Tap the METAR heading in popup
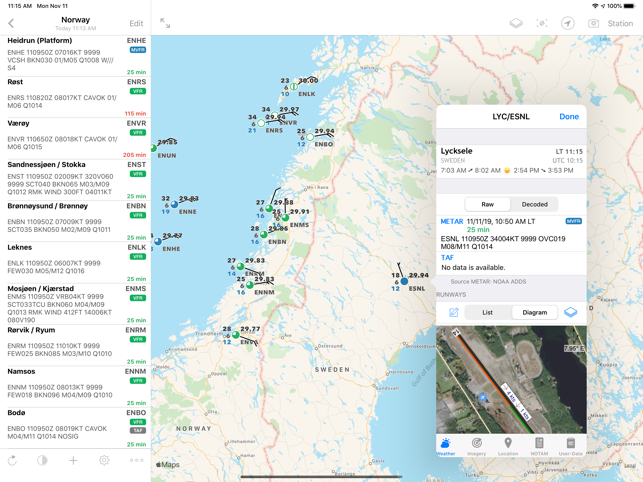This screenshot has height=482, width=643. pyautogui.click(x=451, y=222)
